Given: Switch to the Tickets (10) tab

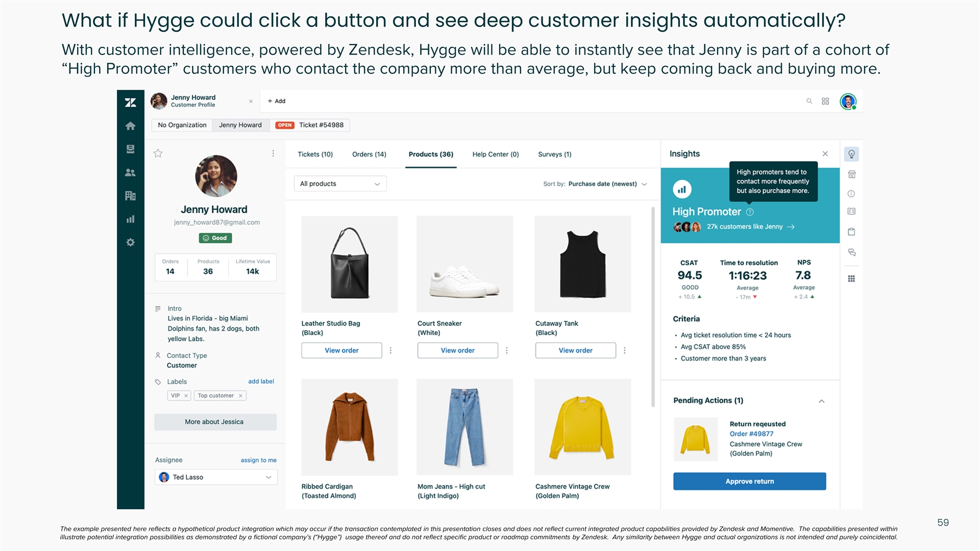Looking at the screenshot, I should (x=315, y=154).
